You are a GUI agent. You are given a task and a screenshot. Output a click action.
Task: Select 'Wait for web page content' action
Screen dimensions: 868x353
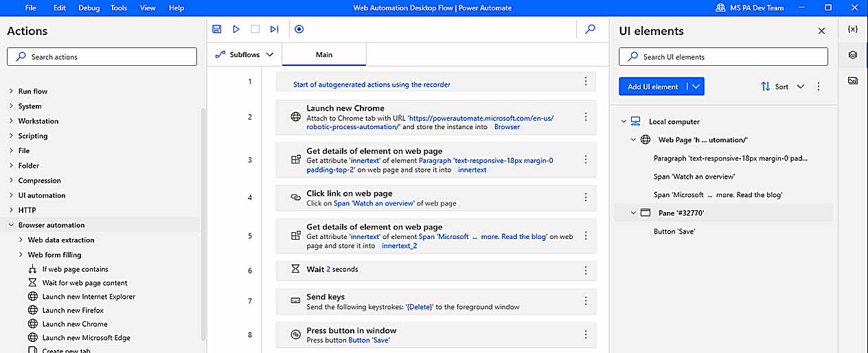coord(84,283)
